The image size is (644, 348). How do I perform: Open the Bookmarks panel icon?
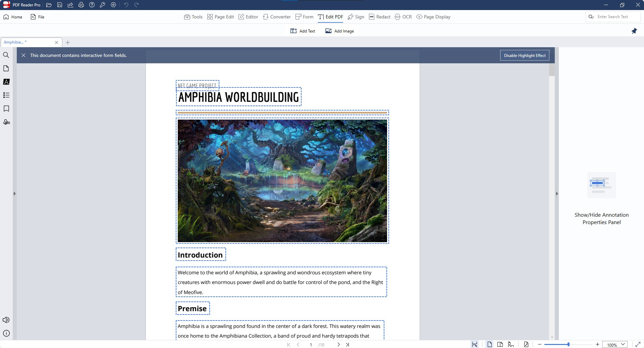(x=6, y=109)
